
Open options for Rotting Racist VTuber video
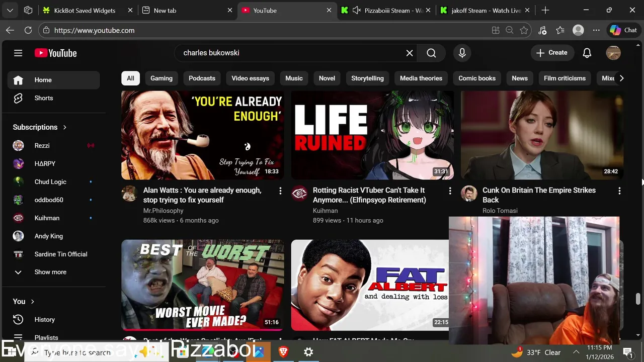[x=450, y=191]
